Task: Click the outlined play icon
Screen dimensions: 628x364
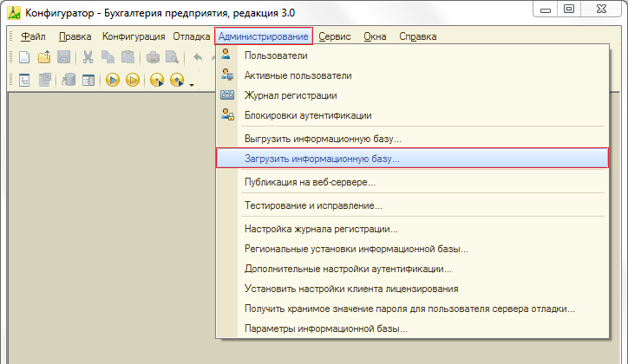Action: tap(133, 80)
